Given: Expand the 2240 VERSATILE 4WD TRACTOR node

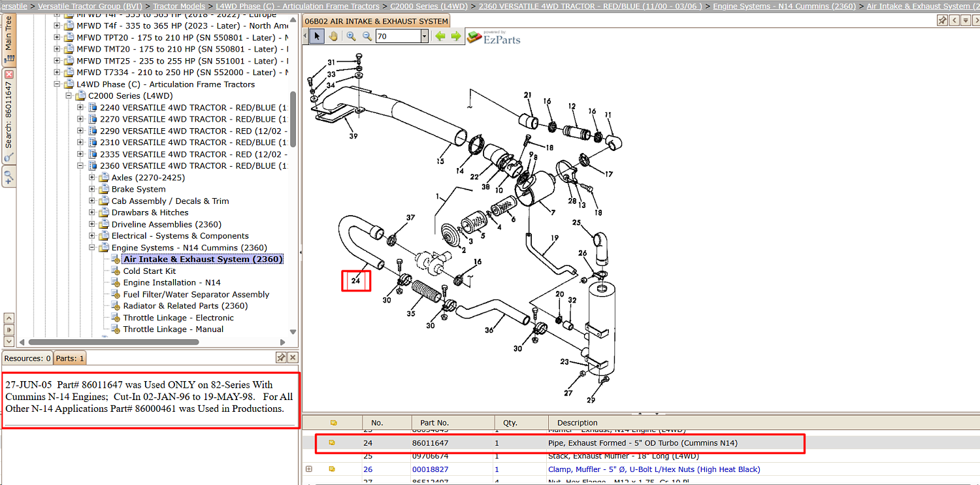Looking at the screenshot, I should point(80,108).
